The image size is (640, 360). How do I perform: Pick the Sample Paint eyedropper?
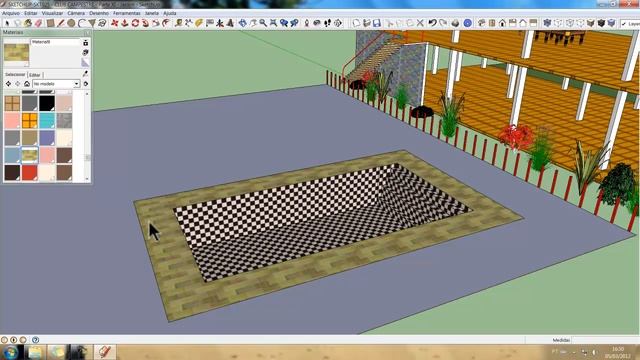tap(85, 73)
